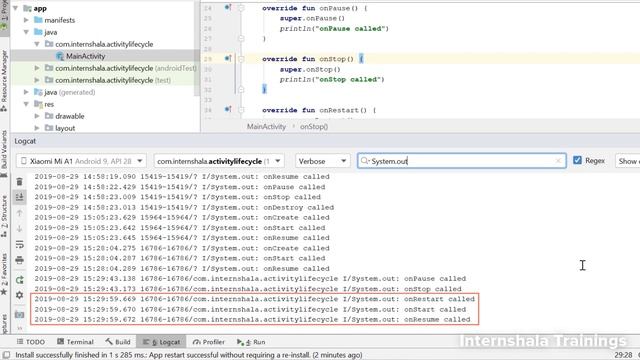Click status bar tool window toggle icon
The image size is (640, 360).
coord(6,355)
